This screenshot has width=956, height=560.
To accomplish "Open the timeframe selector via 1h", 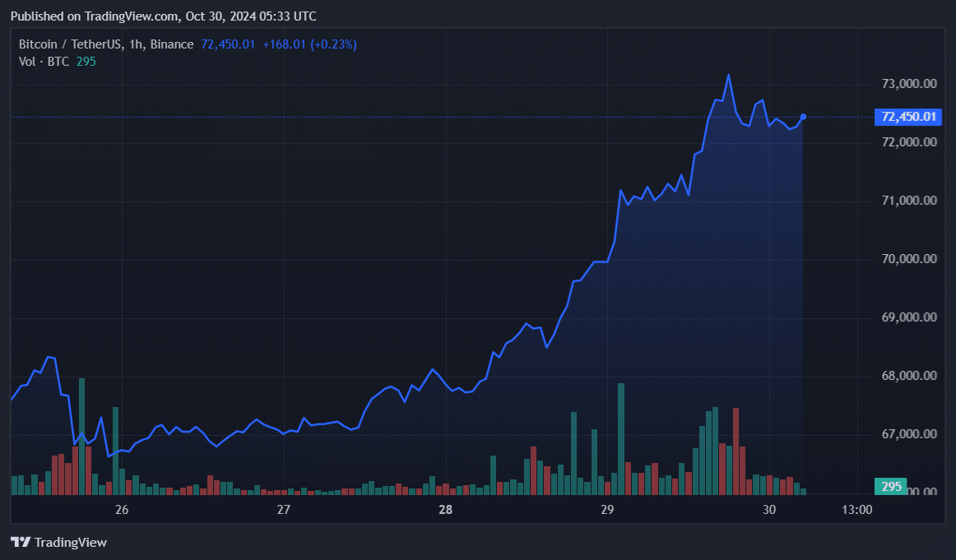I will click(137, 44).
